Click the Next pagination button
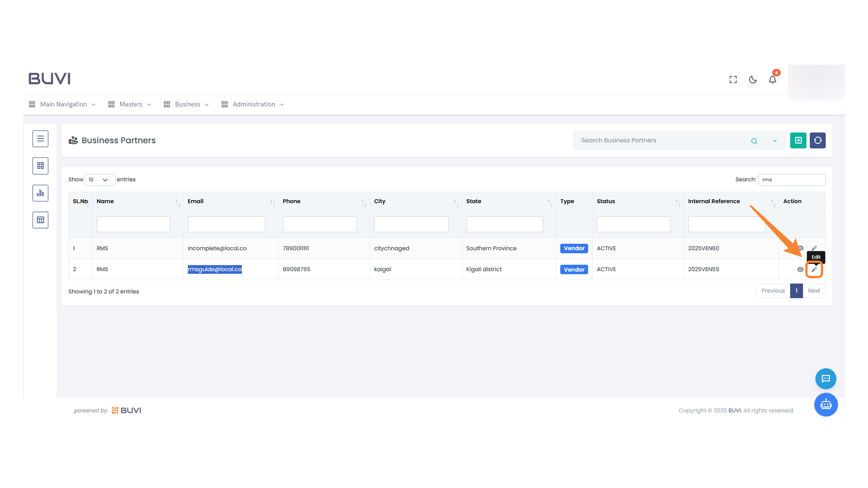This screenshot has width=868, height=488. point(814,291)
